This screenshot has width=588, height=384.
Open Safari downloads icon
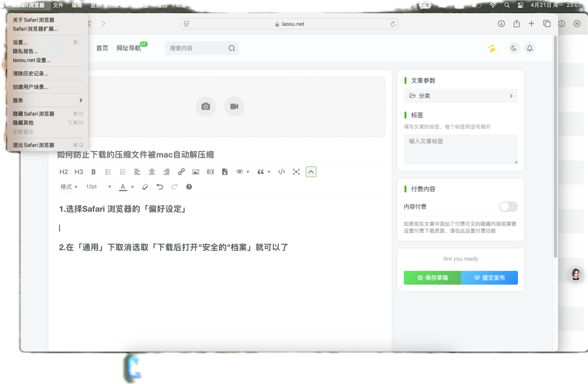point(501,24)
